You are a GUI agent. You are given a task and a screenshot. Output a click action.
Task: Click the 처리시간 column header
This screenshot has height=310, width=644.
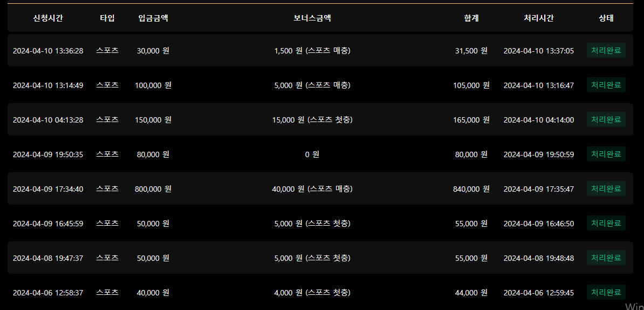[x=539, y=18]
